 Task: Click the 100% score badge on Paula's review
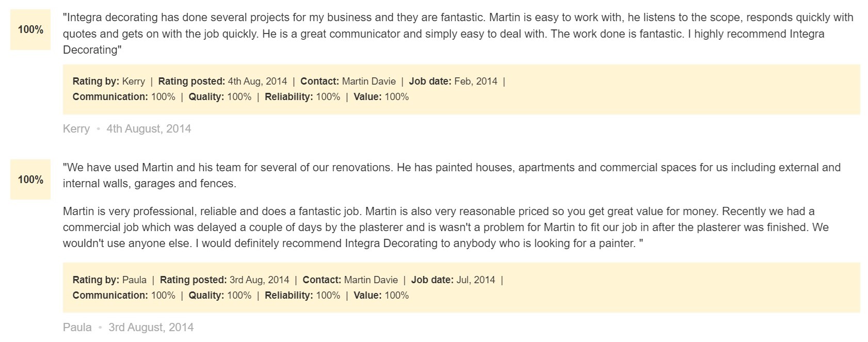coord(30,180)
